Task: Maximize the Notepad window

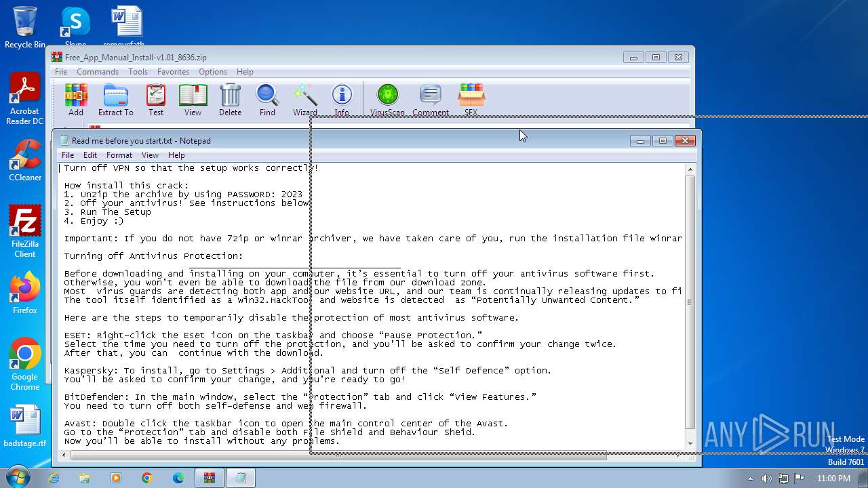Action: tap(663, 141)
